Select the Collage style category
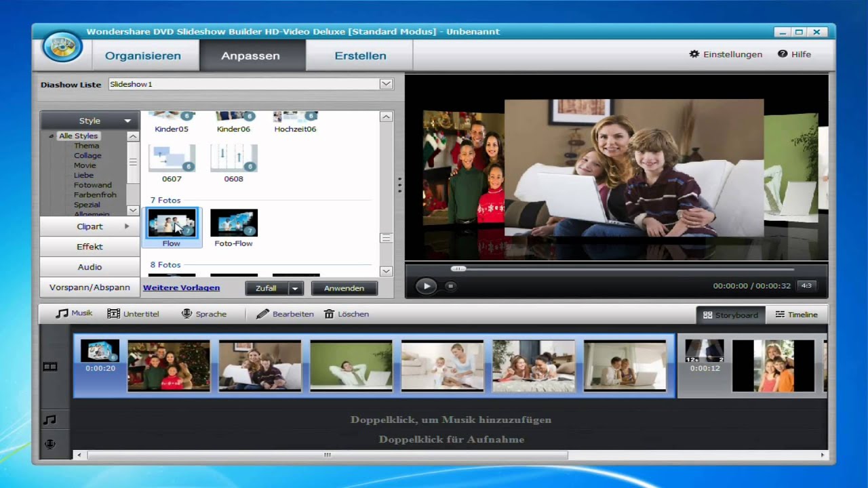868x488 pixels. (87, 156)
